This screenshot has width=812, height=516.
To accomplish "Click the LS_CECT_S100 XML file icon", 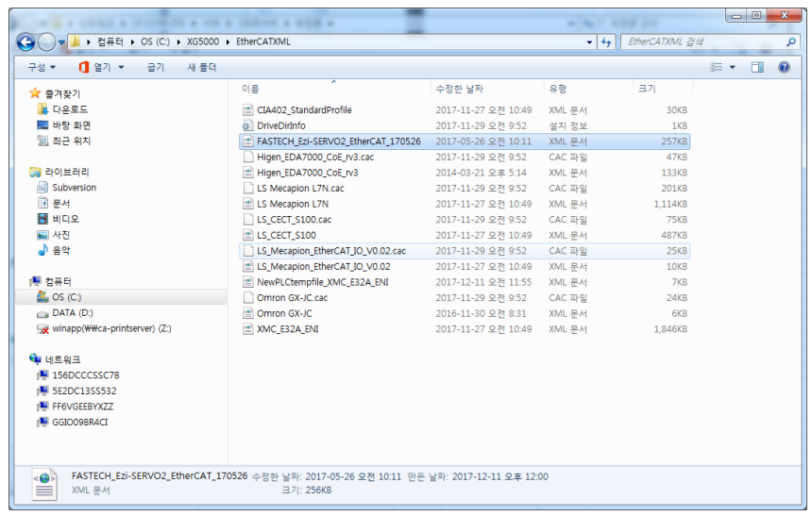I will pyautogui.click(x=248, y=235).
